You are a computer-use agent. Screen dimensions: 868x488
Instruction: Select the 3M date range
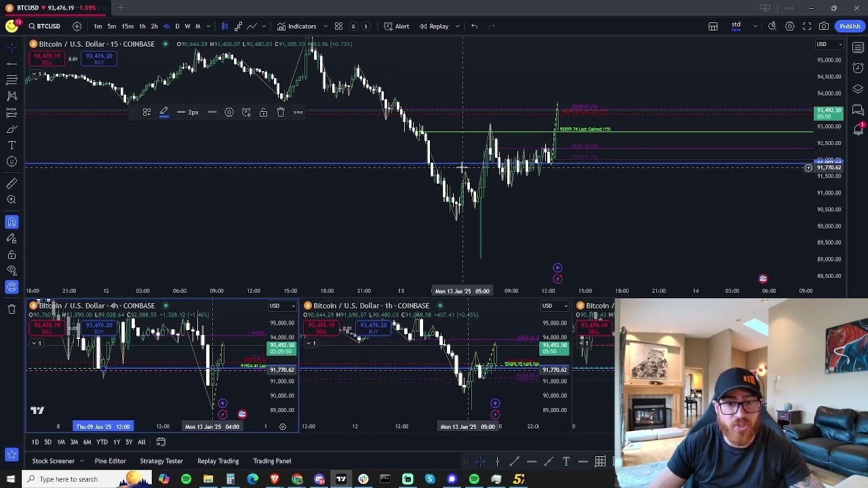point(74,442)
